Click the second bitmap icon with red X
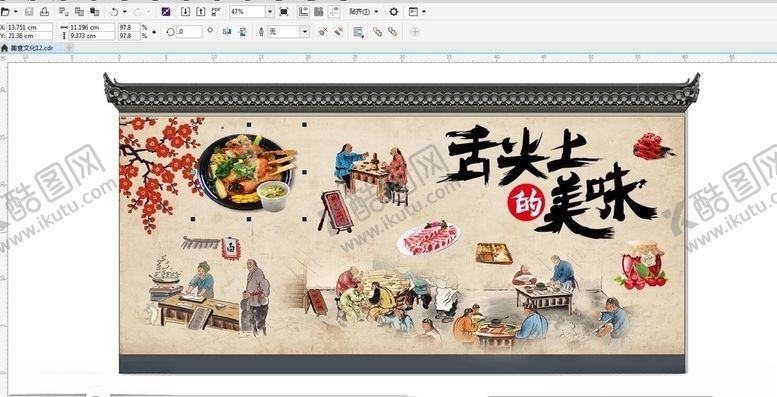The image size is (777, 397). 338,32
